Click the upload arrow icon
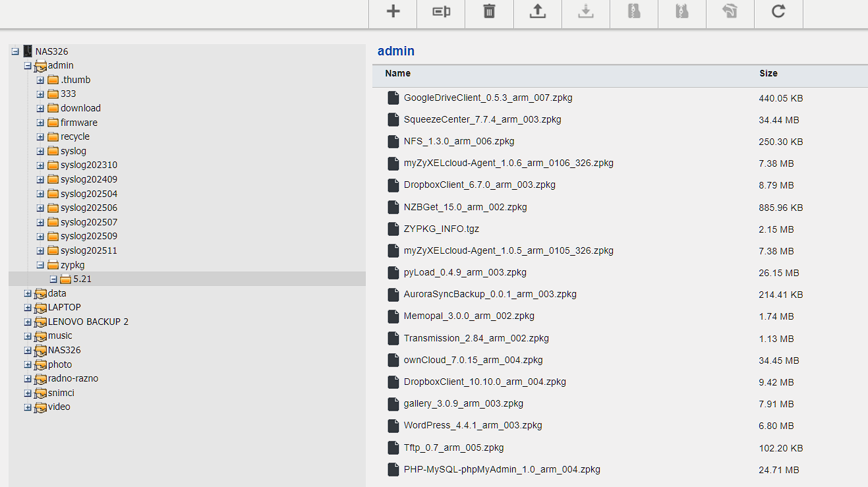This screenshot has width=868, height=487. point(538,11)
